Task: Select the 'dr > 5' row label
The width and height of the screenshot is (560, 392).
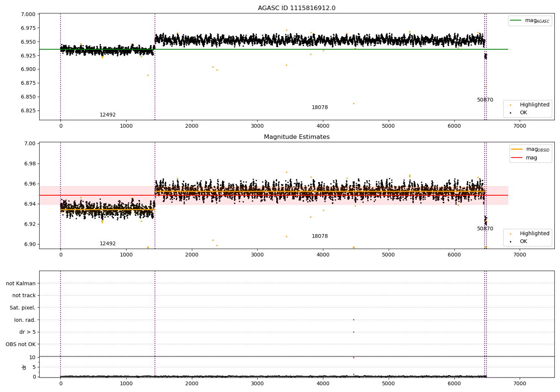Action: (x=28, y=332)
